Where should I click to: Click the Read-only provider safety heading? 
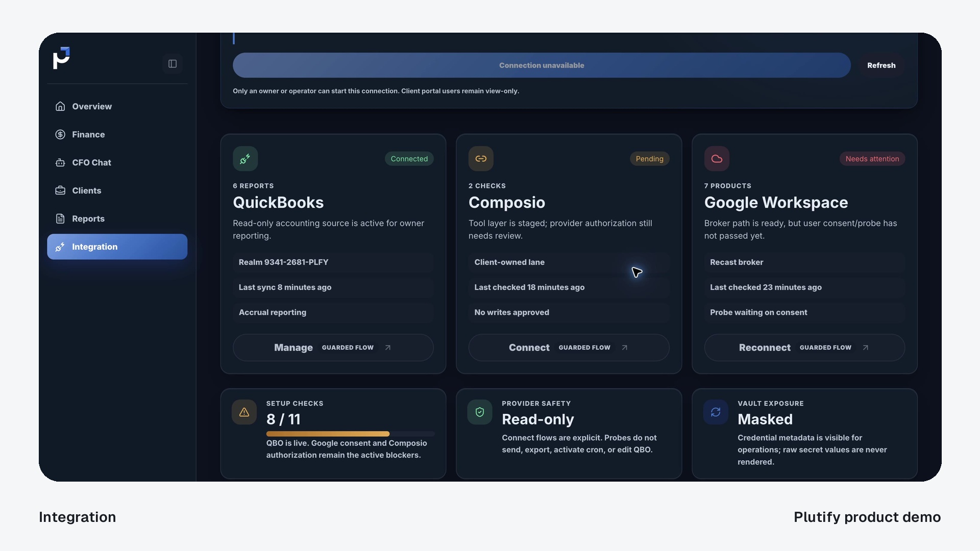[538, 419]
